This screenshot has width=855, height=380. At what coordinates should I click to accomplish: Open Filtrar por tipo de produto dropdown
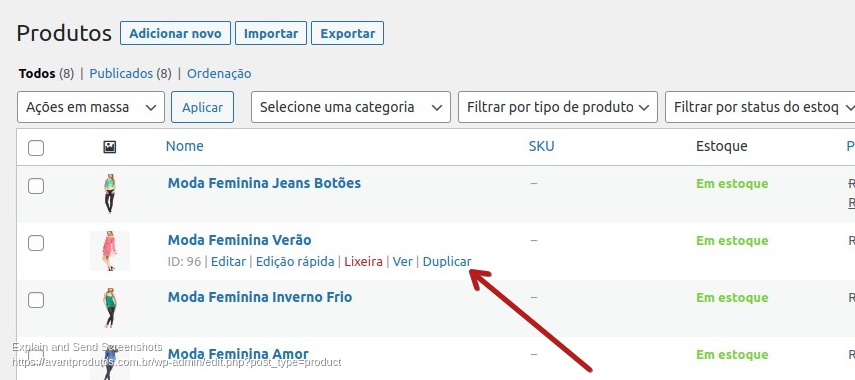(558, 107)
